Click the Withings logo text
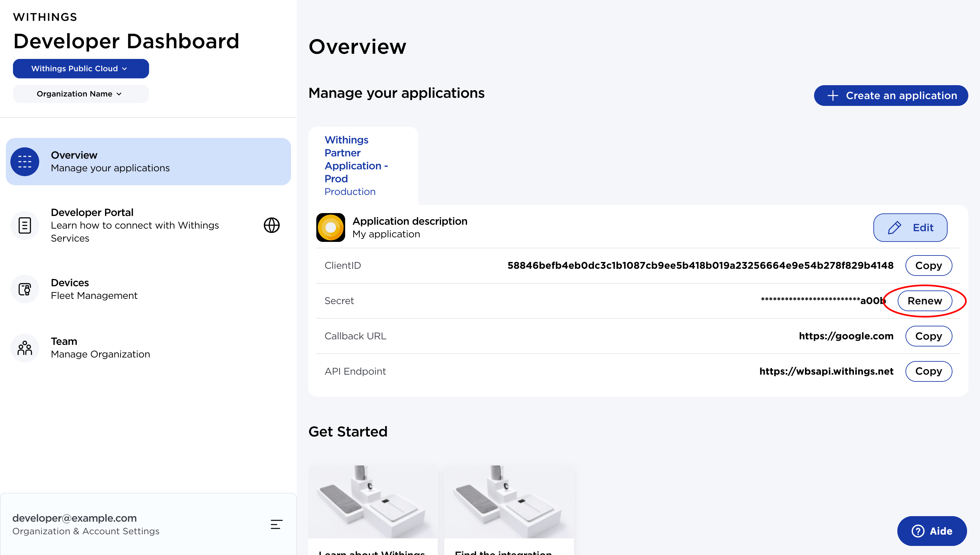The height and width of the screenshot is (555, 980). tap(45, 17)
